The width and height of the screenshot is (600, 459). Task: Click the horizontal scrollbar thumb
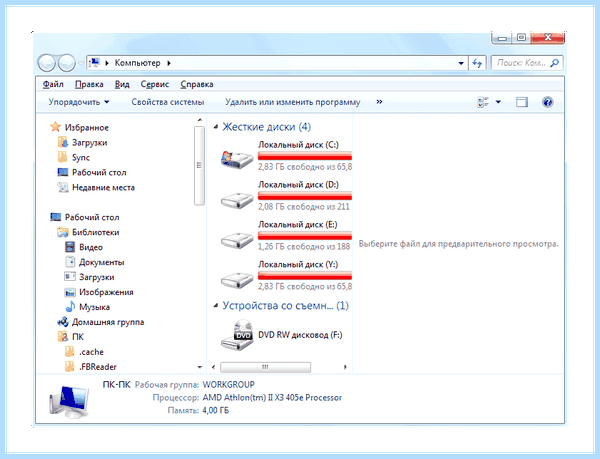266,367
